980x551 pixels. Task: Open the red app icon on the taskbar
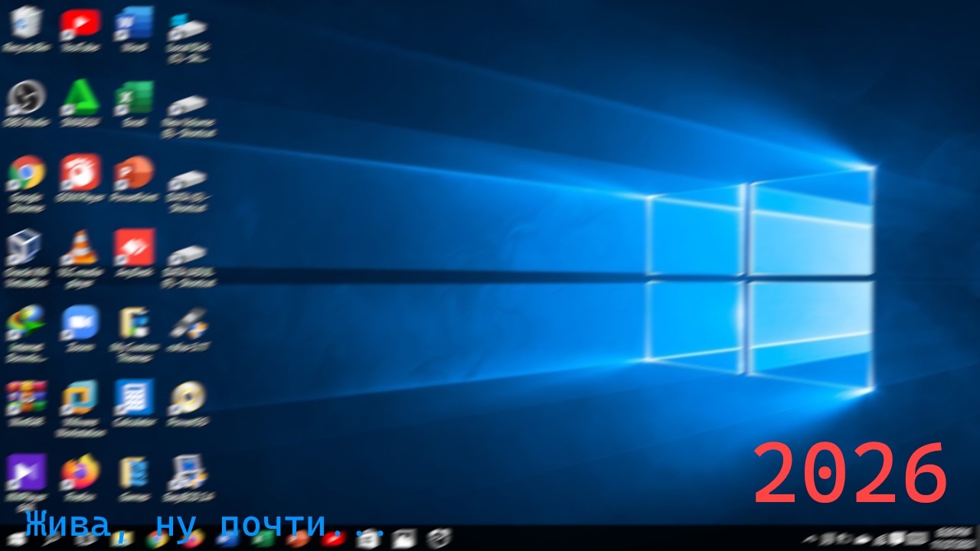(335, 539)
